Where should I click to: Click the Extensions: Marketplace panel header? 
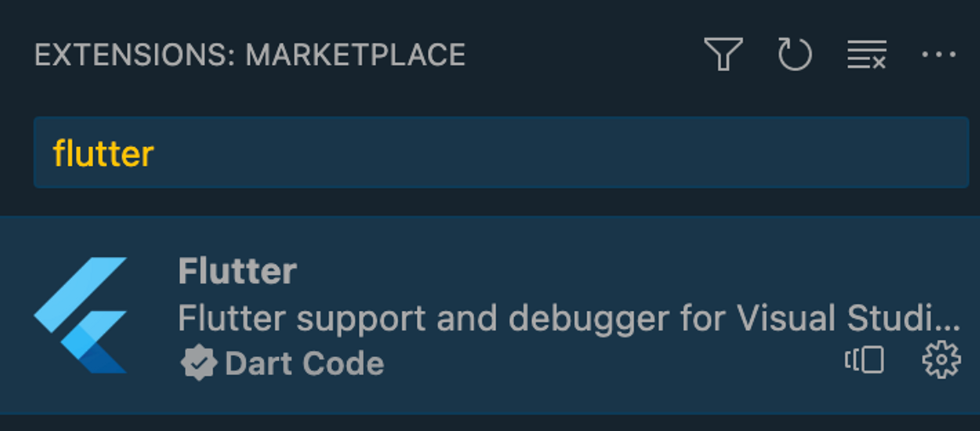(x=250, y=55)
